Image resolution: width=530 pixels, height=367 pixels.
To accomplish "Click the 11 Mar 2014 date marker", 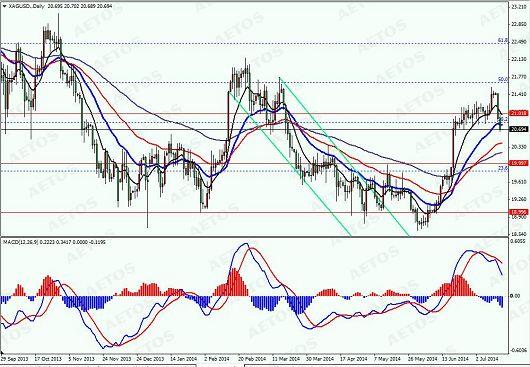I will point(286,358).
